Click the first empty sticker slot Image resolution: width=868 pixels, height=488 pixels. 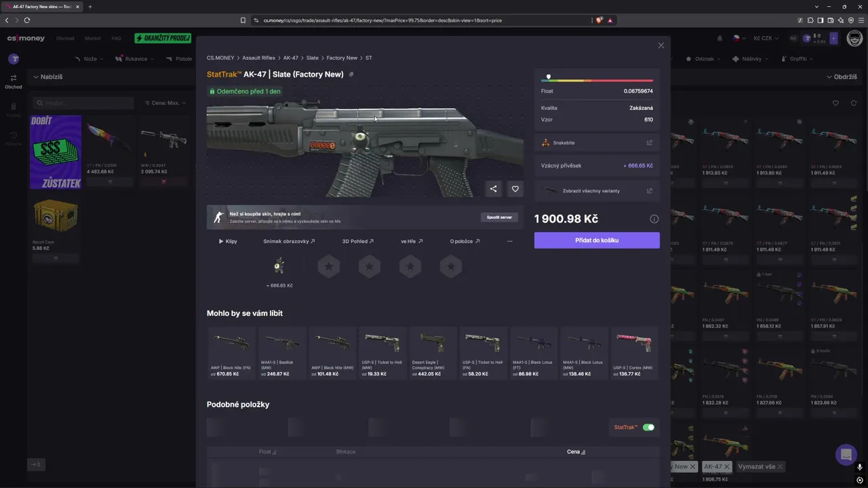pyautogui.click(x=329, y=267)
